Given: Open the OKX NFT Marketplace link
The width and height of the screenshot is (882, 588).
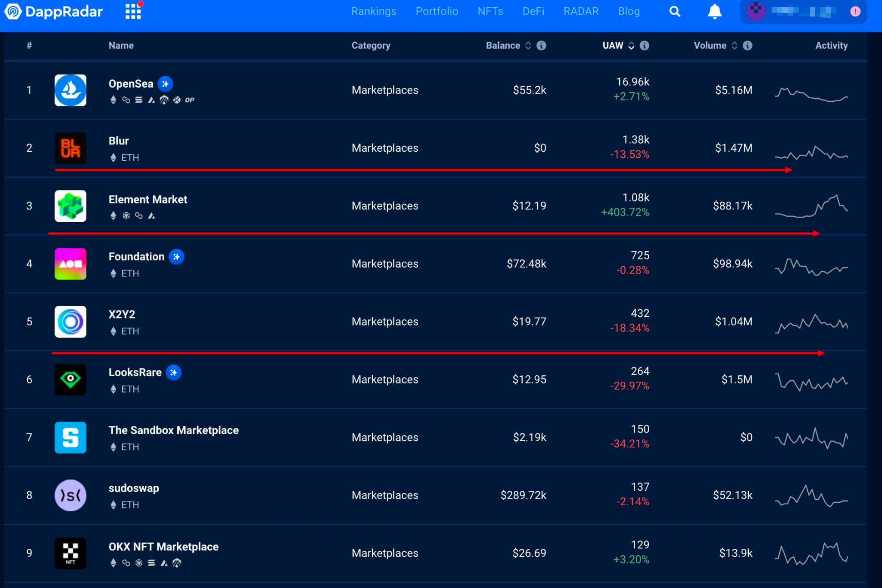Looking at the screenshot, I should pyautogui.click(x=164, y=547).
